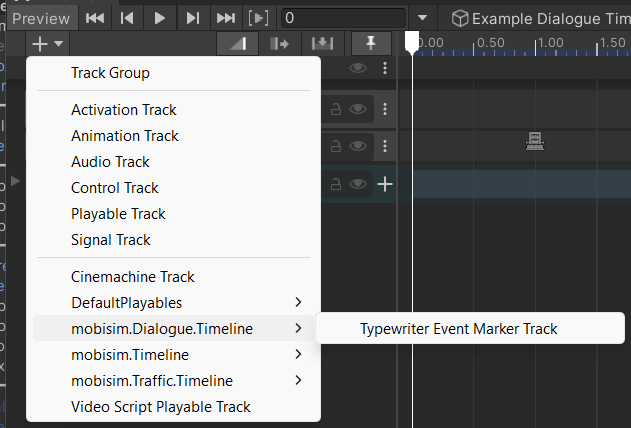Select mobisim.Dialogue.Timeline menu entry
Viewport: 631px width, 428px height.
[173, 329]
